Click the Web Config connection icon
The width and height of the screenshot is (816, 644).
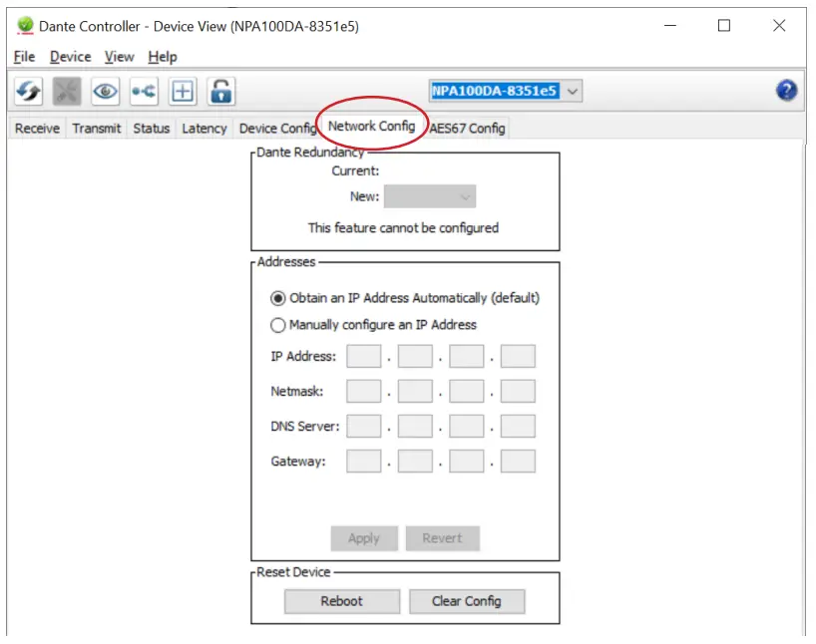click(x=144, y=92)
